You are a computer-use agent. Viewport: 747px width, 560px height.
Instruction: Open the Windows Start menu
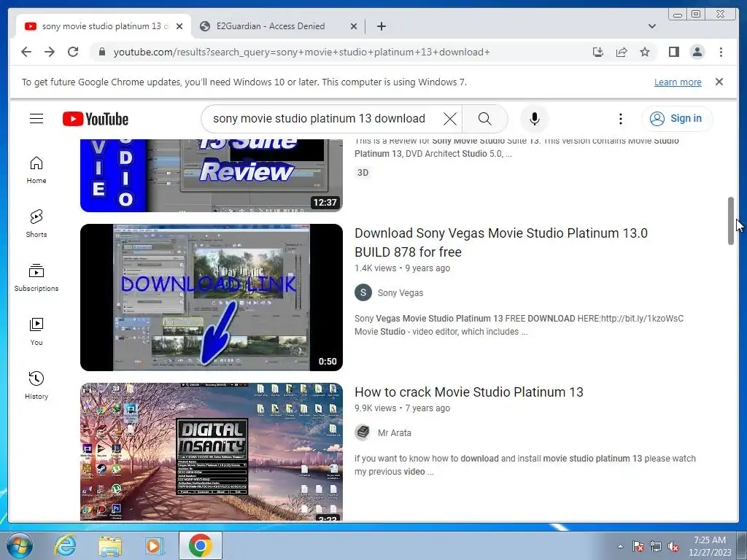pos(20,545)
